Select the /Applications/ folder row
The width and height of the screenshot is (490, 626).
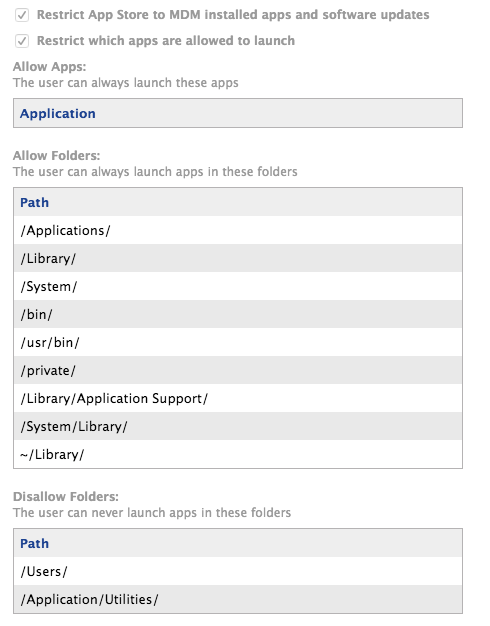[238, 230]
